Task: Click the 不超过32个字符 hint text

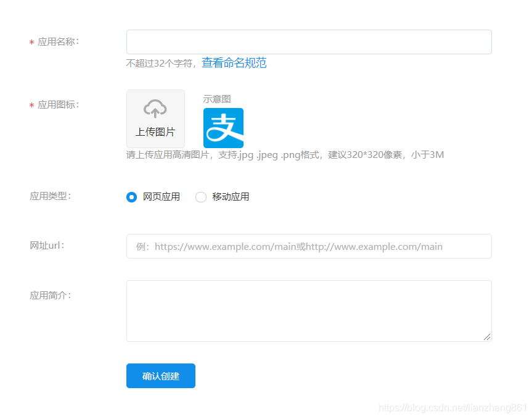Action: pos(159,64)
